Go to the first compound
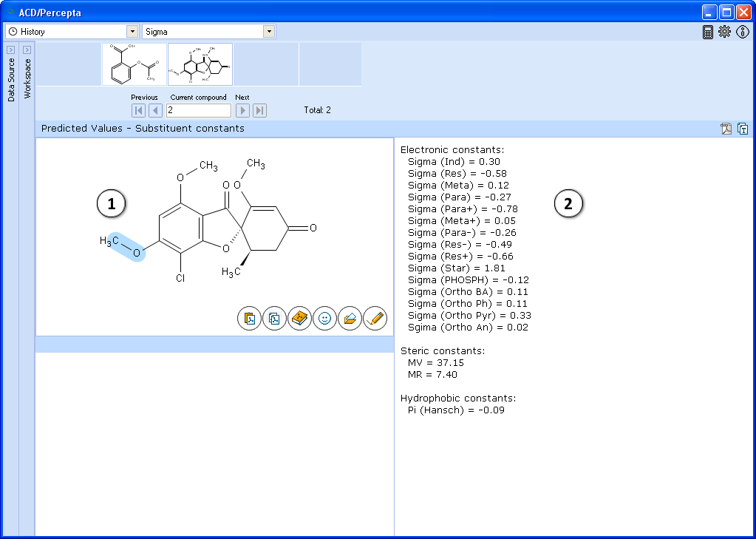 pyautogui.click(x=138, y=110)
